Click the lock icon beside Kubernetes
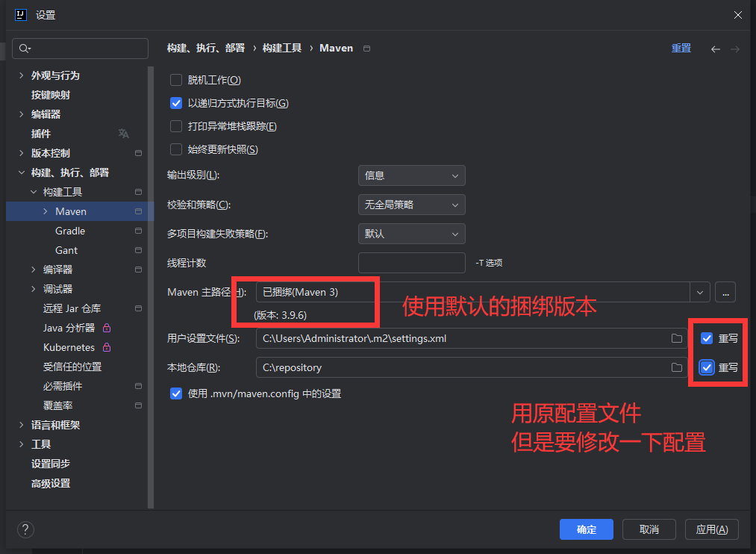The image size is (756, 554). (x=108, y=346)
